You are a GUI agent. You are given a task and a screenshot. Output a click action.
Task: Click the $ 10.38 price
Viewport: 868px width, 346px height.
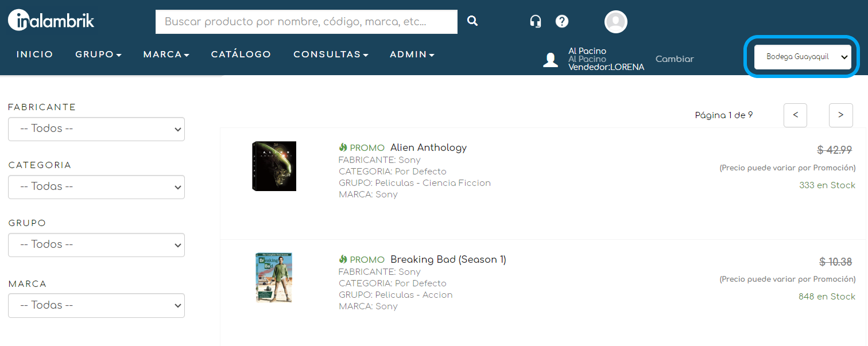click(x=836, y=262)
